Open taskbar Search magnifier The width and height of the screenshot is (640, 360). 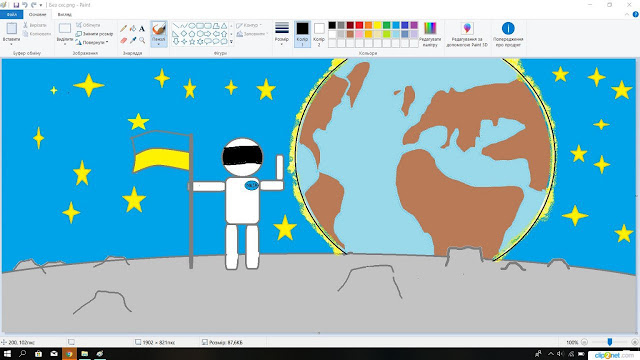[x=22, y=353]
